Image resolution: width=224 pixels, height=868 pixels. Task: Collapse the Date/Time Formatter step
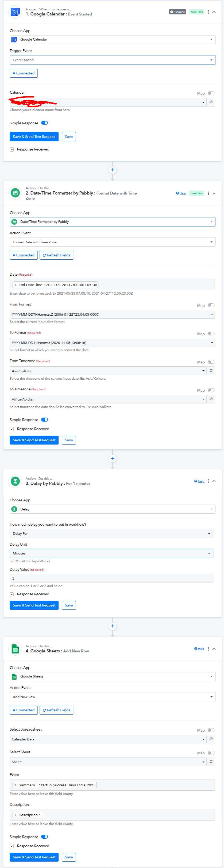214,193
